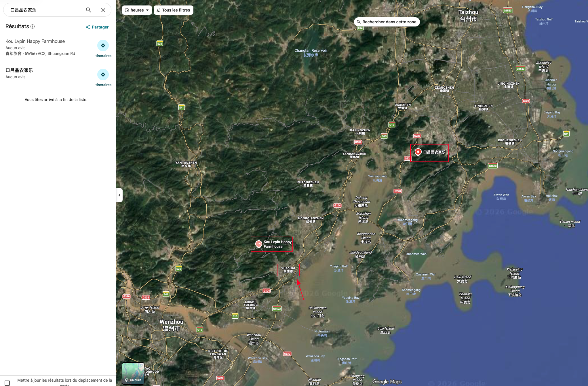Click the YANDANGZHEN map label
This screenshot has height=386, width=588.
(x=354, y=155)
